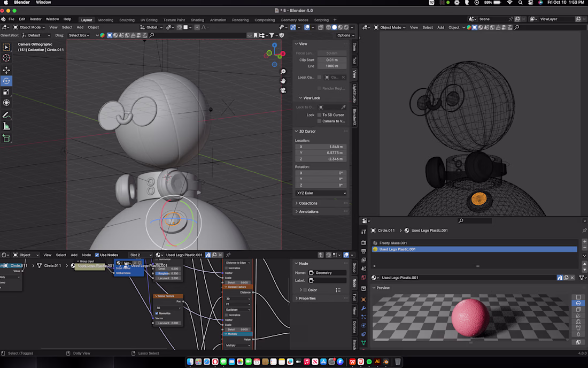This screenshot has width=588, height=368.
Task: Activate the Cursor tool in the viewport toolbar
Action: [6, 58]
